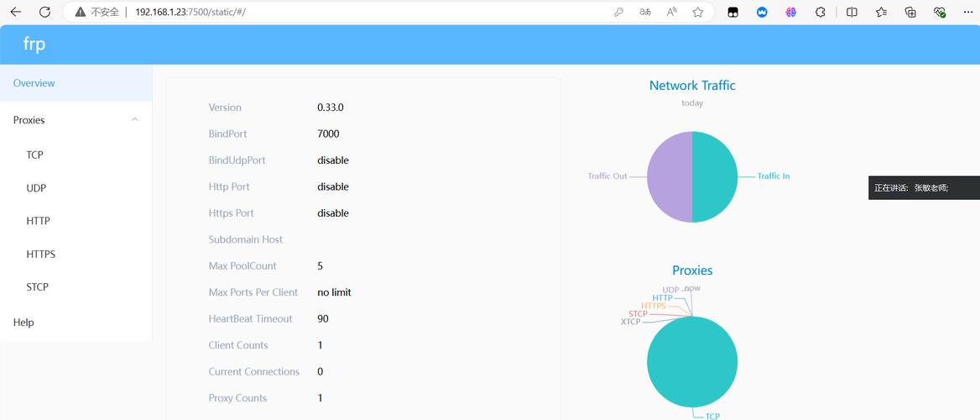Click the Current Connections value 0
The width and height of the screenshot is (980, 420).
tap(320, 372)
